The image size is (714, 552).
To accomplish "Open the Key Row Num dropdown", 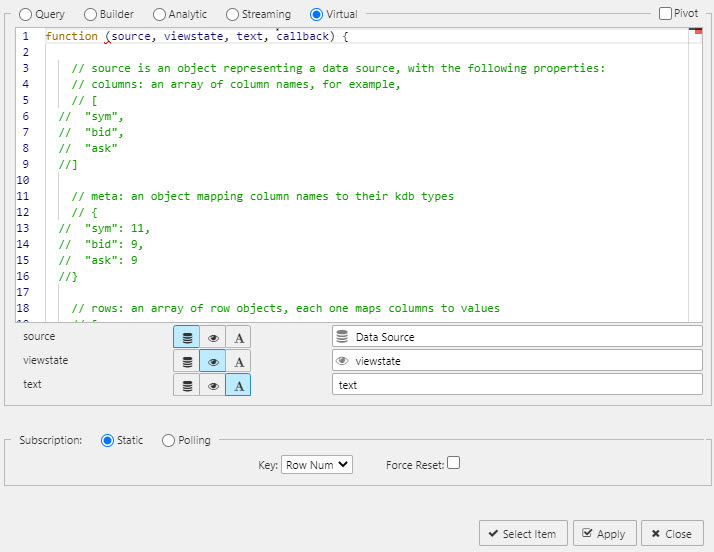I will pos(316,464).
